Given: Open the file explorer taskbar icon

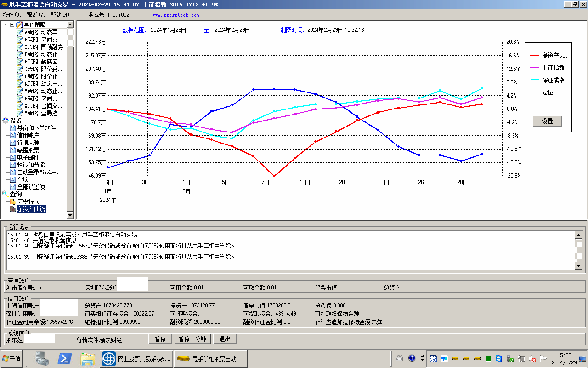Looking at the screenshot, I should (87, 358).
